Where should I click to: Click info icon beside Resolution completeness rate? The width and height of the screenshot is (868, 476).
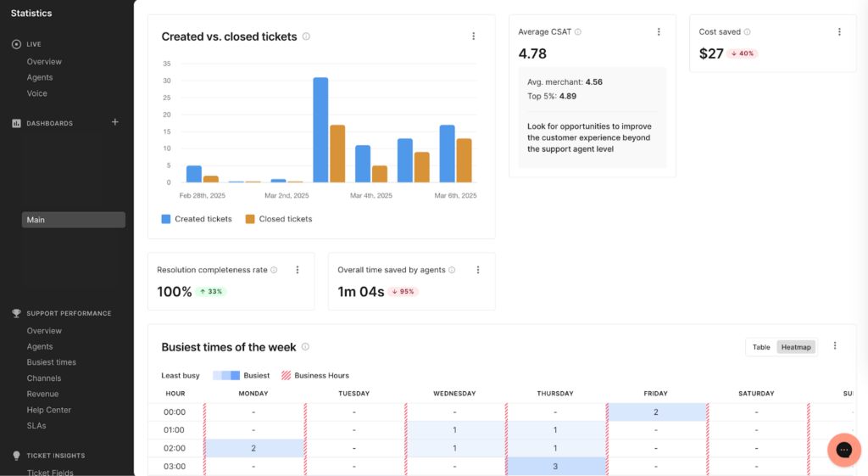point(274,270)
